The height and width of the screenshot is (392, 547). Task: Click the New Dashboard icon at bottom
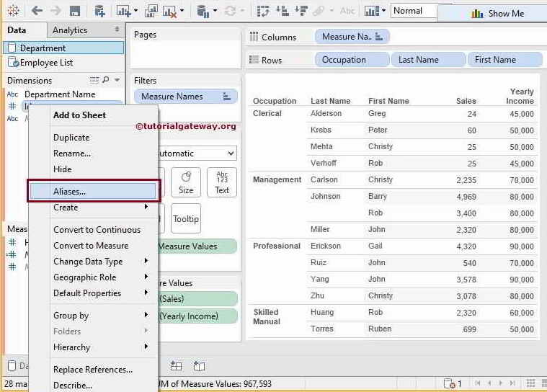176,366
